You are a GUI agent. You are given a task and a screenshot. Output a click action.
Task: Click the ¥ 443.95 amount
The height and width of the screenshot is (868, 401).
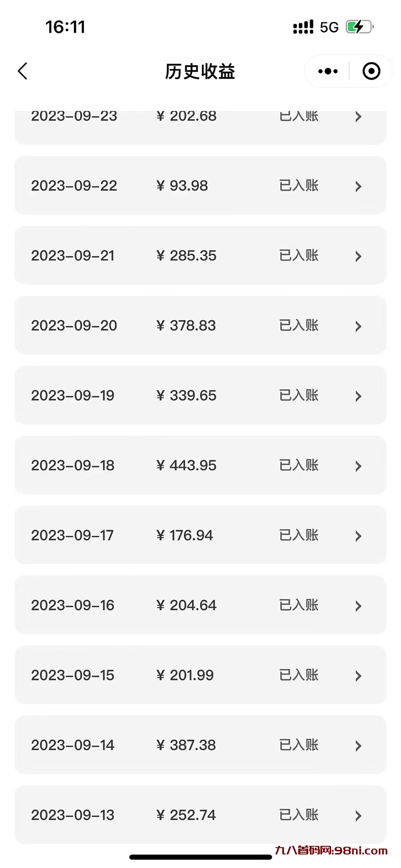pos(186,466)
